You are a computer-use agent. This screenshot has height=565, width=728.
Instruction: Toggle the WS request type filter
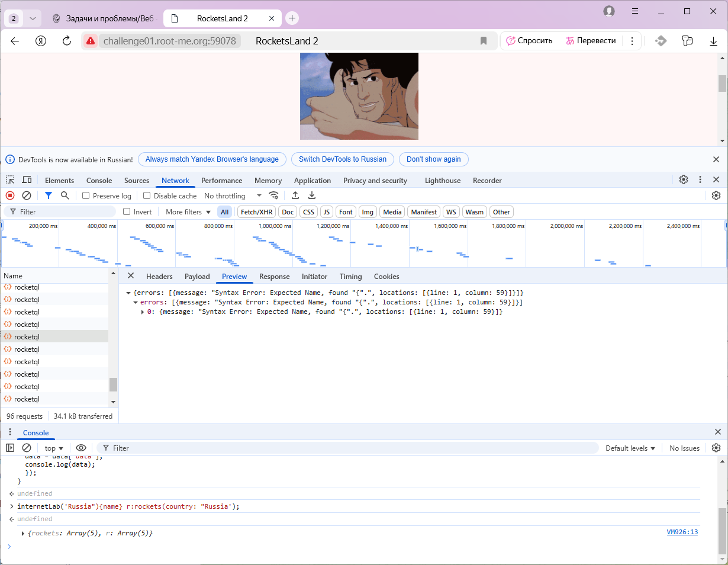[452, 212]
